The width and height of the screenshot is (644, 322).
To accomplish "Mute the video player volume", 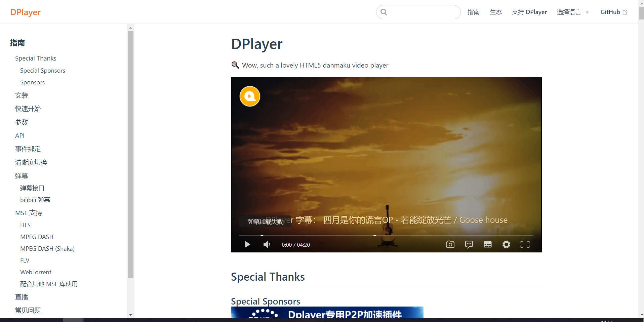I will 267,244.
